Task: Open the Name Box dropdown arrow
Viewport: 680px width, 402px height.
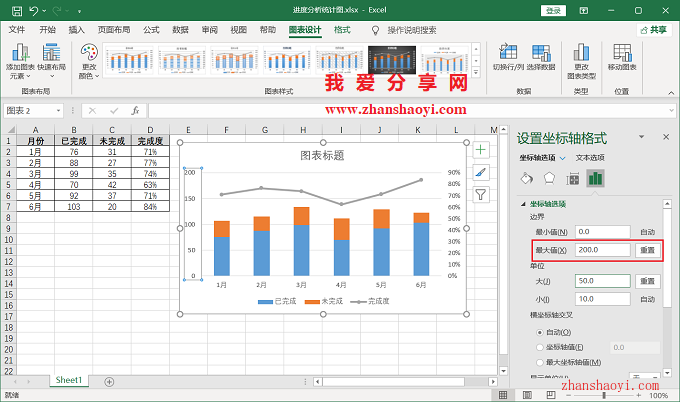Action: (x=58, y=111)
